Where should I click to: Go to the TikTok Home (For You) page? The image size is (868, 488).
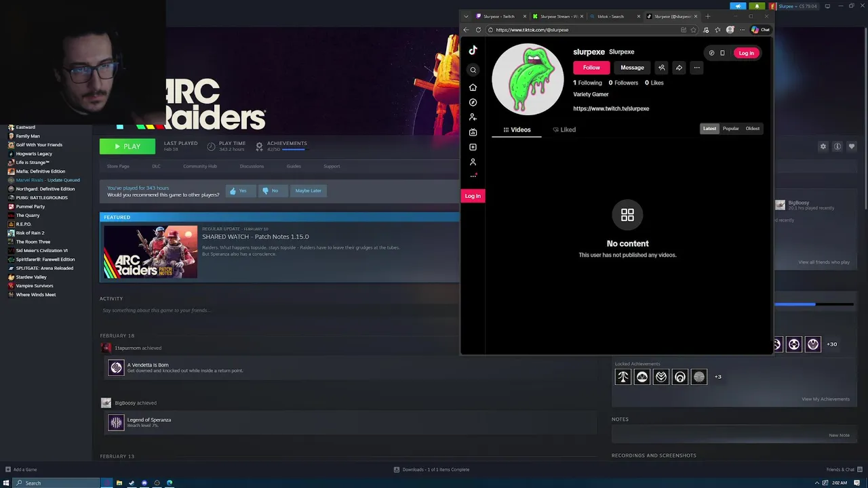(x=473, y=87)
